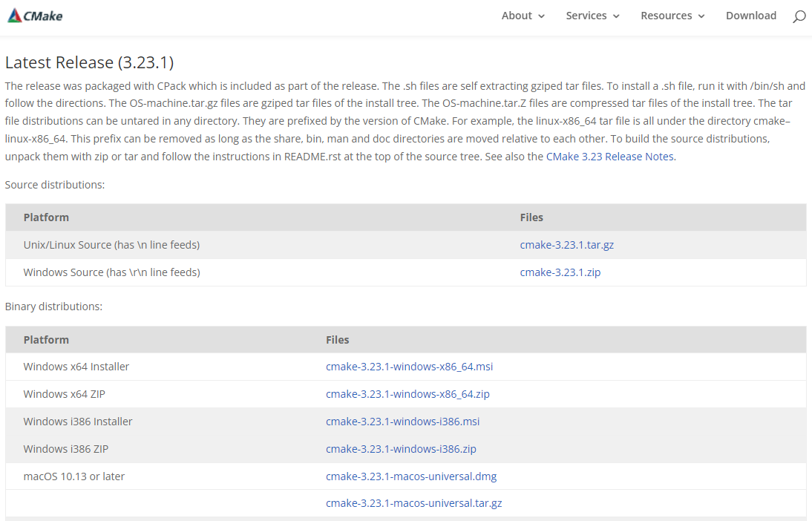Select the Latest Release (3.23.1) heading
This screenshot has width=812, height=521.
point(89,62)
